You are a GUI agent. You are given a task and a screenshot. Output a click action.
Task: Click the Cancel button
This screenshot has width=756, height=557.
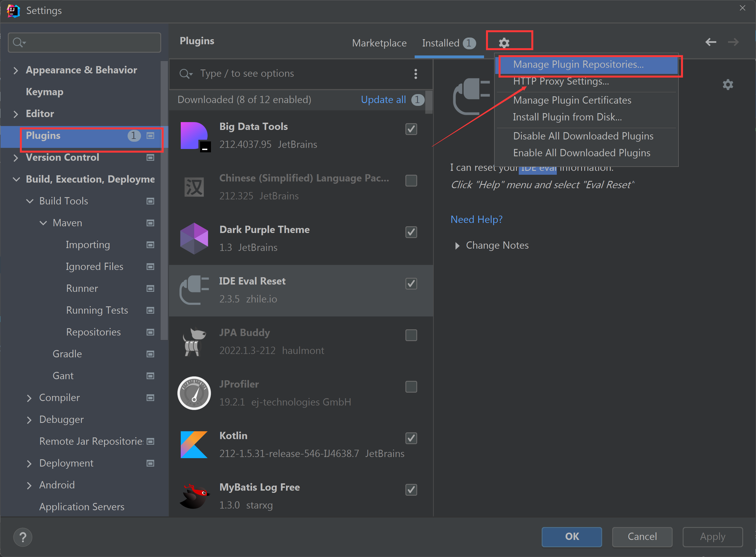(x=642, y=537)
